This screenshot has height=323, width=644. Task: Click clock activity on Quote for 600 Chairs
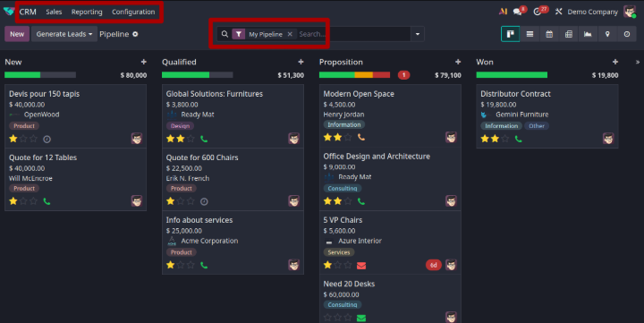204,201
